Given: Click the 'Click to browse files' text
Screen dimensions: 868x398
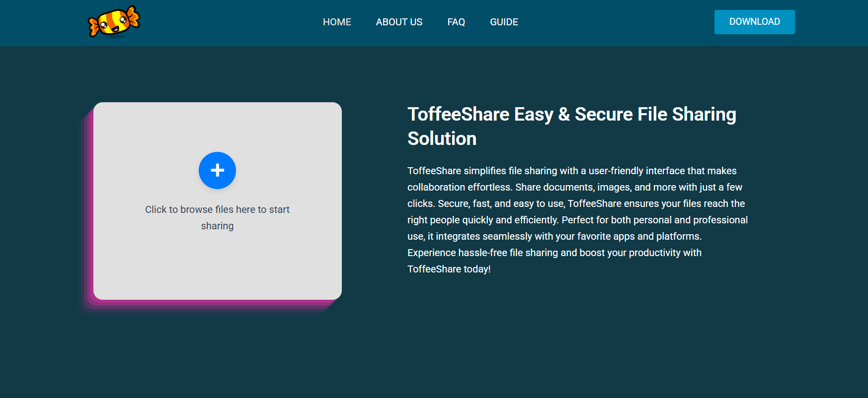Looking at the screenshot, I should [217, 209].
